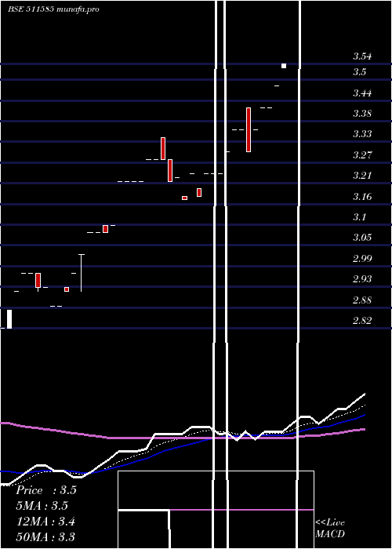
Task: Click the 2.82 price axis label
Action: (362, 320)
